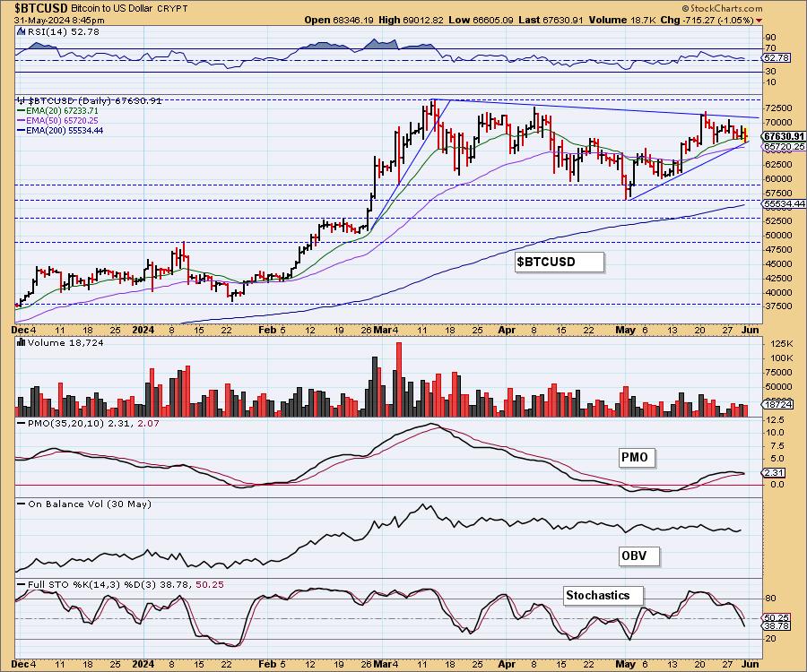The height and width of the screenshot is (672, 807).
Task: Select the dark blue EMA(200) legend line
Action: tap(22, 131)
